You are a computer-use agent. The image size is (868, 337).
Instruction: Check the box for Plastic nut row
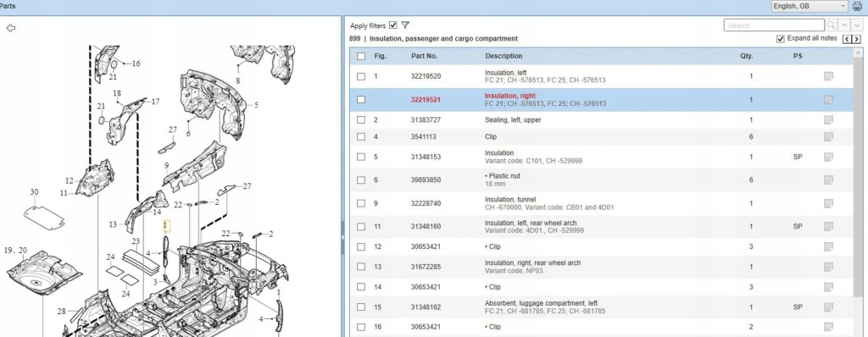pos(361,180)
